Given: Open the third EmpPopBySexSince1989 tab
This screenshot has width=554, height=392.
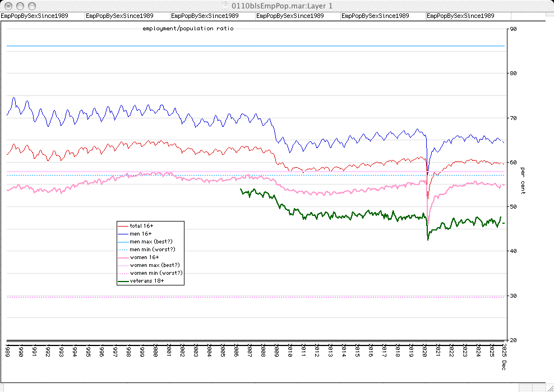Looking at the screenshot, I should coord(205,16).
